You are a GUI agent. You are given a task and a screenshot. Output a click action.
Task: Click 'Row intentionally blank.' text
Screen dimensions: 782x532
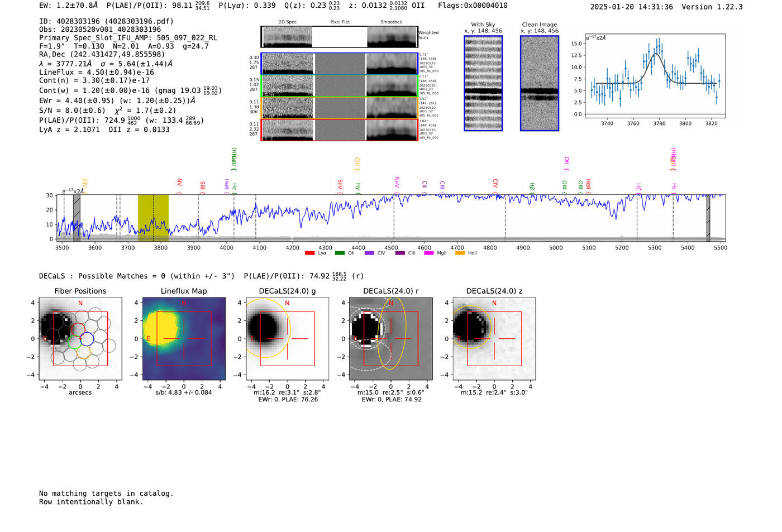click(91, 502)
